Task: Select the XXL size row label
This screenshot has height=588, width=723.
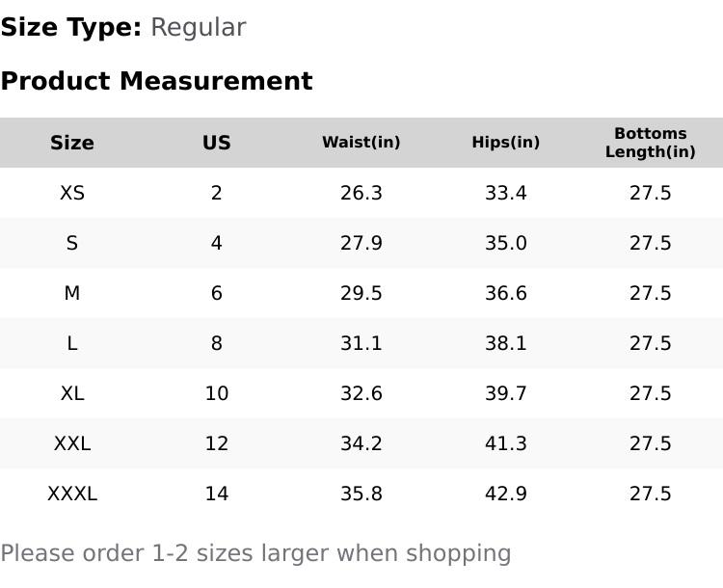Action: pos(72,443)
